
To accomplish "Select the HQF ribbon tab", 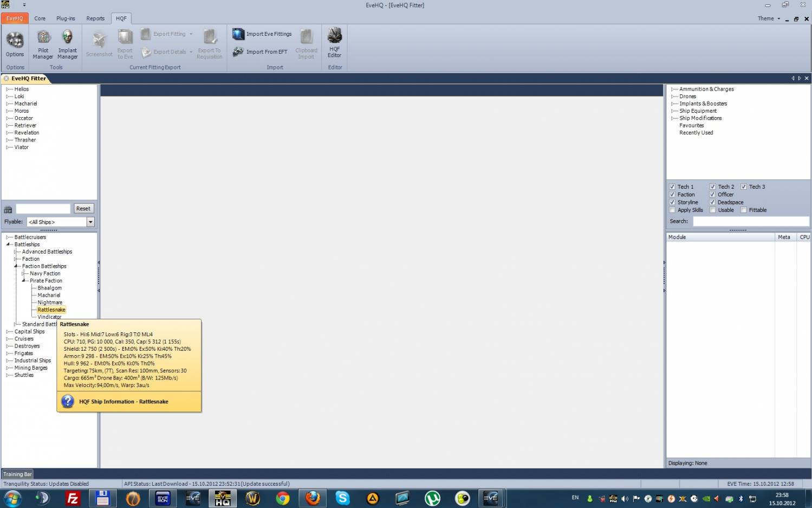I will coord(121,18).
